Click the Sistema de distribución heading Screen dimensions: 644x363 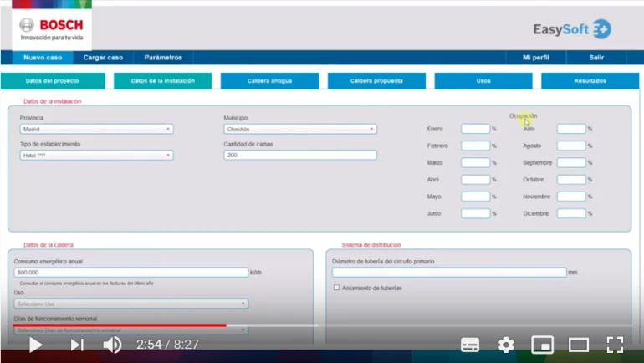371,245
